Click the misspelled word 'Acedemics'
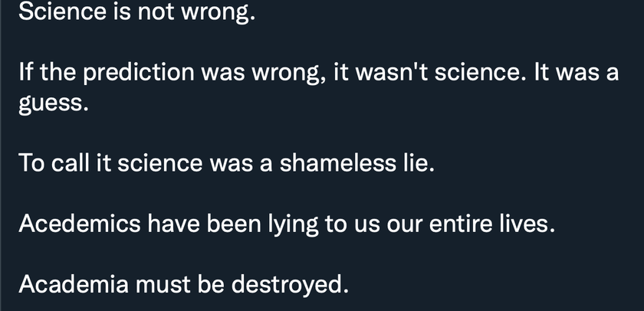This screenshot has width=644, height=311. click(x=80, y=224)
